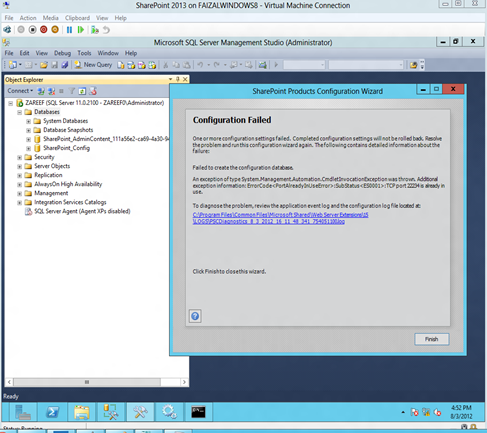Click the Cut scissors icon in SSMS toolbar
This screenshot has width=487, height=433.
pyautogui.click(x=165, y=65)
